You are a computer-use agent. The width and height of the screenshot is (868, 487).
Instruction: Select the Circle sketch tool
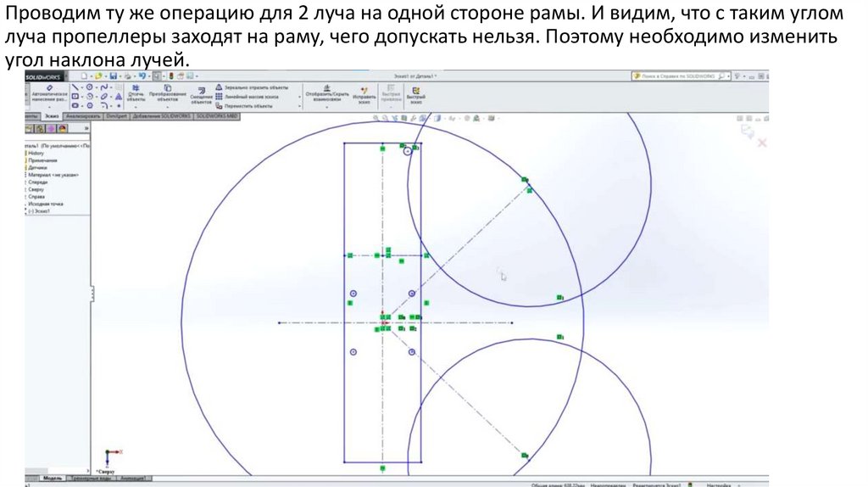click(x=90, y=87)
